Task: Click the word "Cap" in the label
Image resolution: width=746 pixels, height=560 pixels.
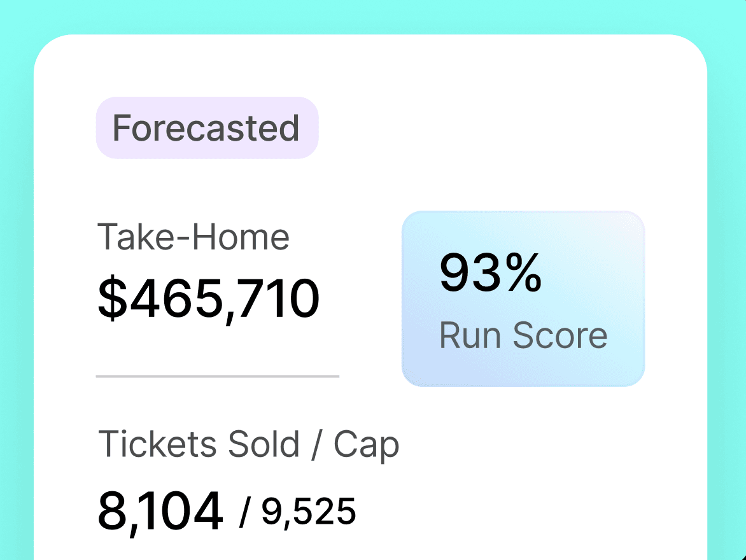Action: point(366,445)
